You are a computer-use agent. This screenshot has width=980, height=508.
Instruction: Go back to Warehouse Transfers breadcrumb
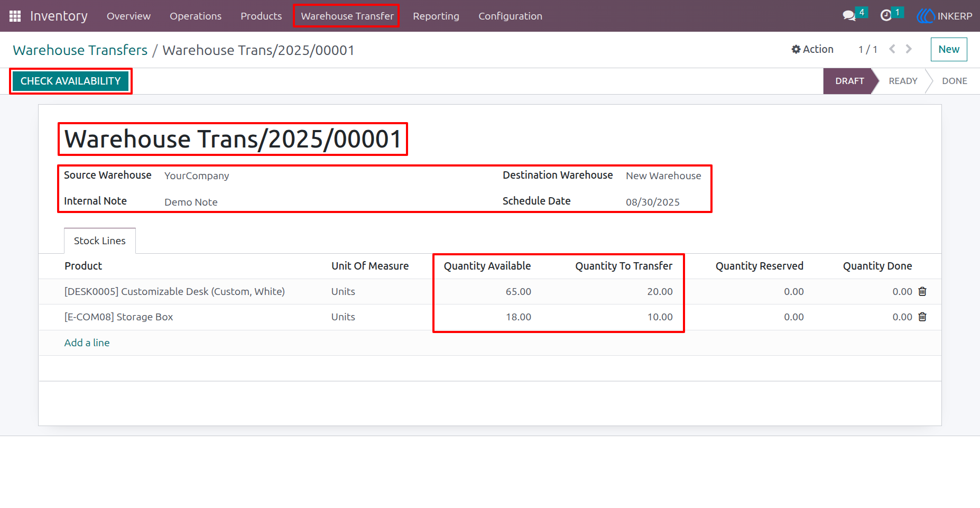pos(80,50)
